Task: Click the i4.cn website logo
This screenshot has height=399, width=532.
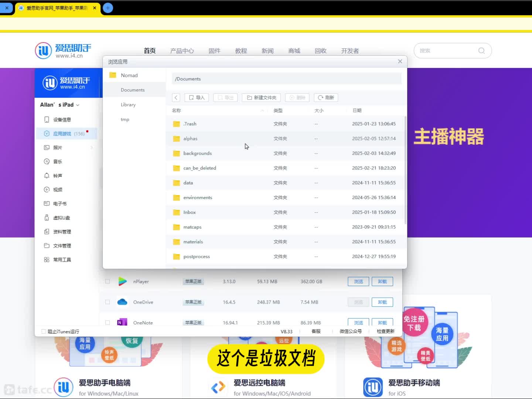Action: [63, 51]
